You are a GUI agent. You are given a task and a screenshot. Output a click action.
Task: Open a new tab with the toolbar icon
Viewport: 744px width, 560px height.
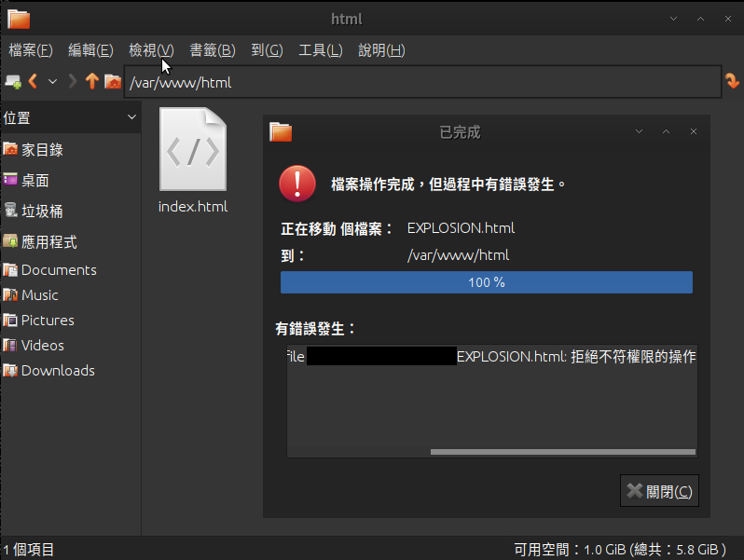point(13,82)
